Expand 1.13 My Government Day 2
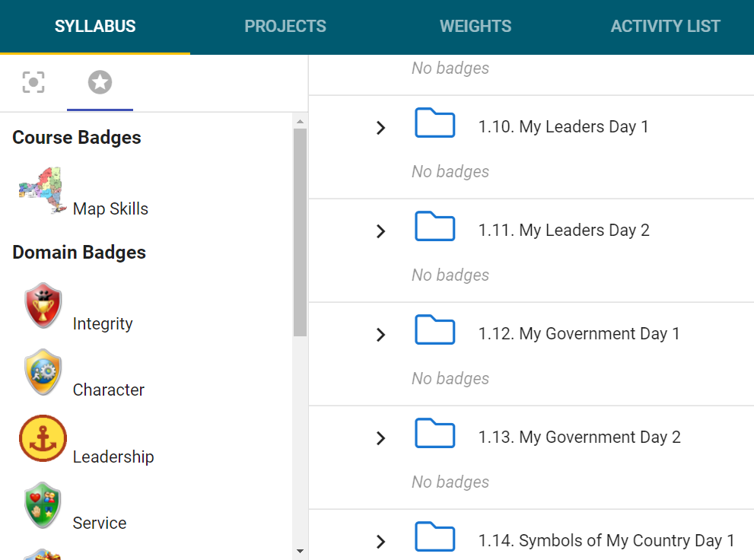754x560 pixels. tap(381, 438)
